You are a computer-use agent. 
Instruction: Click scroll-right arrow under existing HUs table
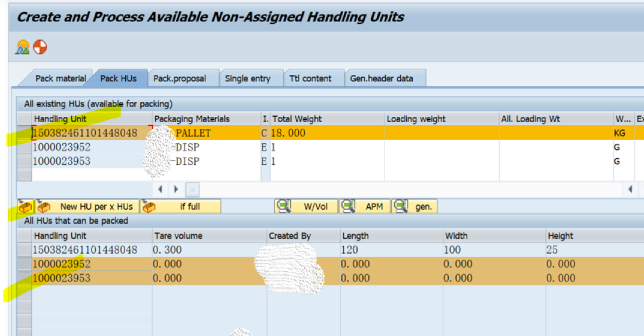[x=176, y=189]
